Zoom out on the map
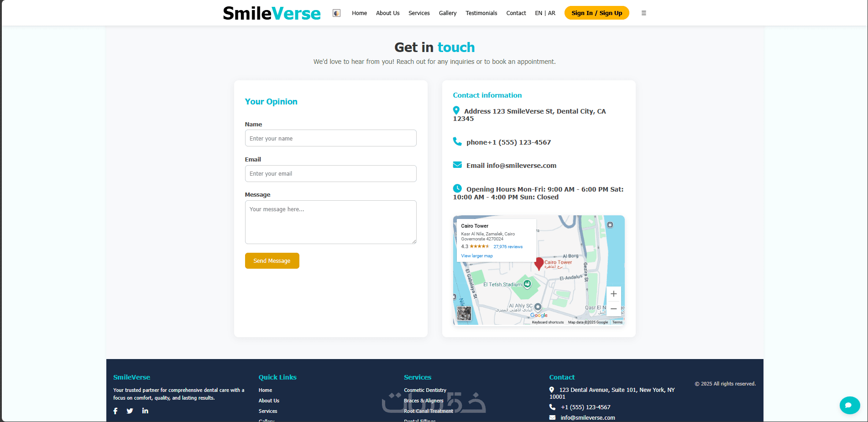This screenshot has width=868, height=422. (x=614, y=309)
